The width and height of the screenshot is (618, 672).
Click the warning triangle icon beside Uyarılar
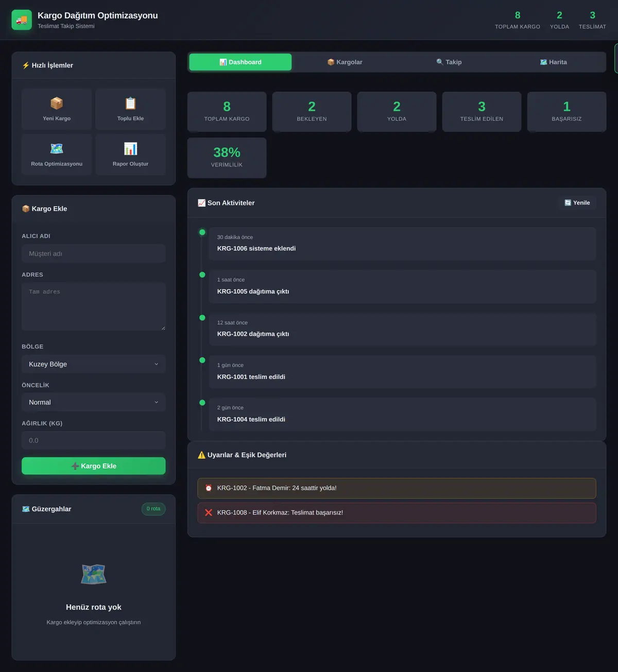[201, 455]
